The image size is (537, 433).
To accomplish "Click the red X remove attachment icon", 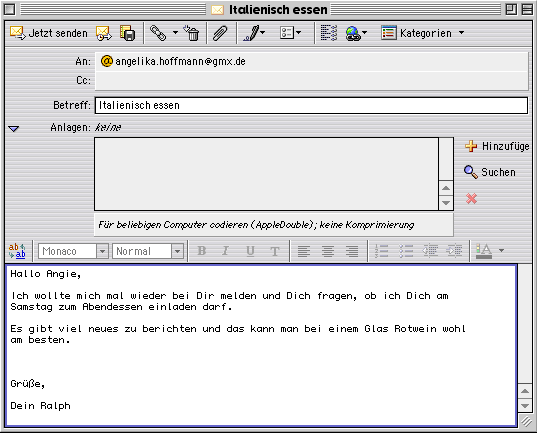I will tap(472, 198).
